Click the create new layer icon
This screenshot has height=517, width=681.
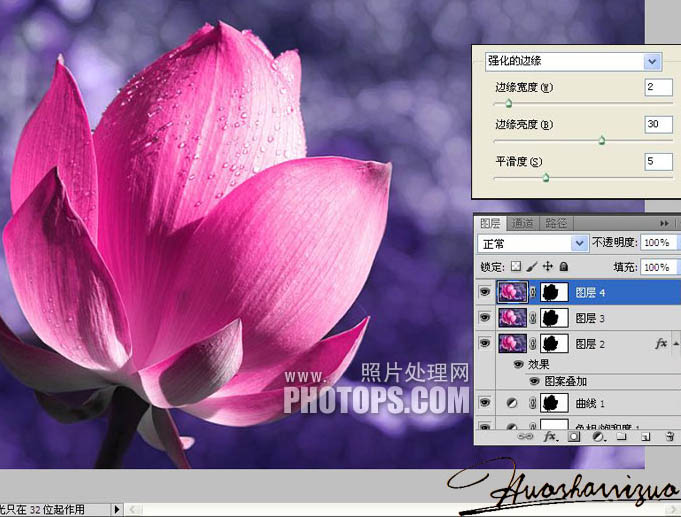(645, 437)
